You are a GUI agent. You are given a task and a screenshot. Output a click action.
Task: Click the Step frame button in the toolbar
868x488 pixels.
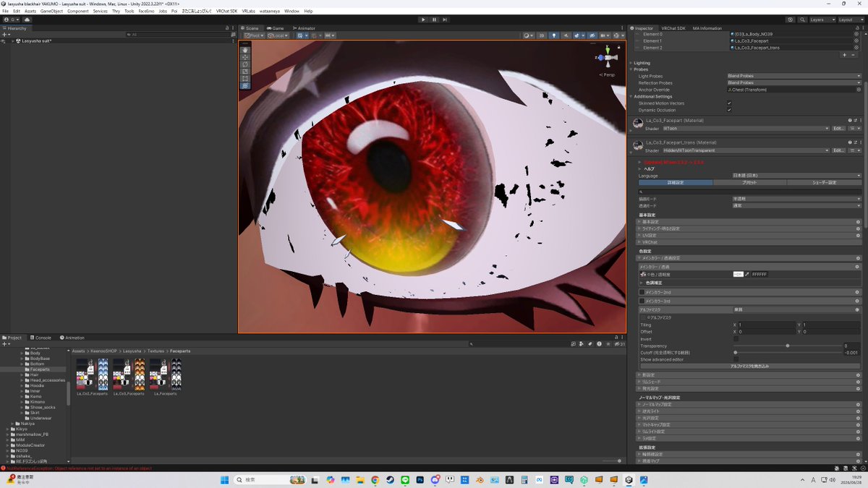(444, 20)
